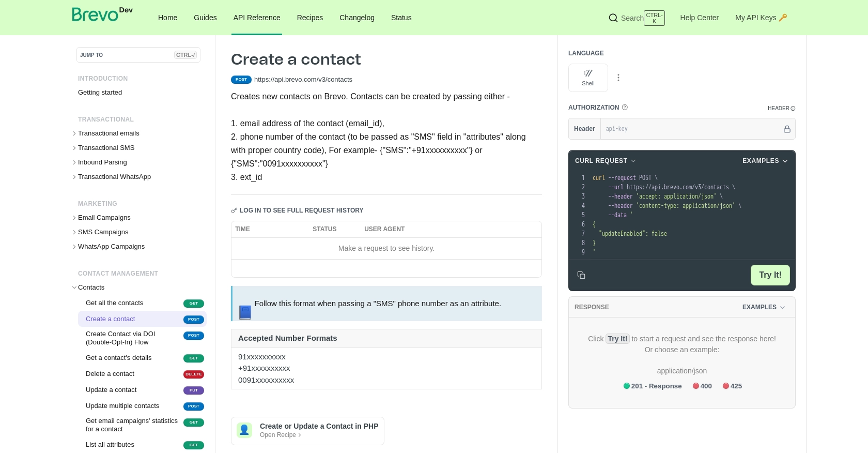Click the api-key header input field
The height and width of the screenshot is (453, 868).
pyautogui.click(x=691, y=129)
